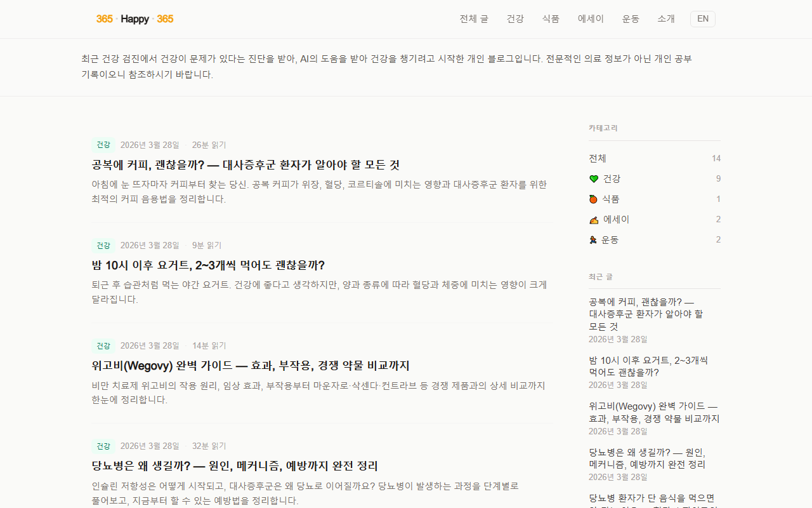Click the 건강 tag above 당뇨병은 왜 생길까 post
Image resolution: width=812 pixels, height=508 pixels.
tap(103, 446)
